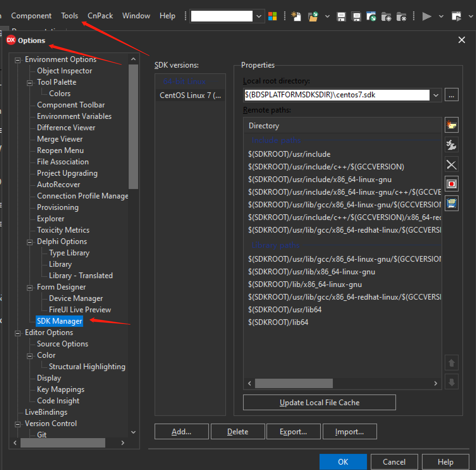Click the single-disk Save icon

341,16
